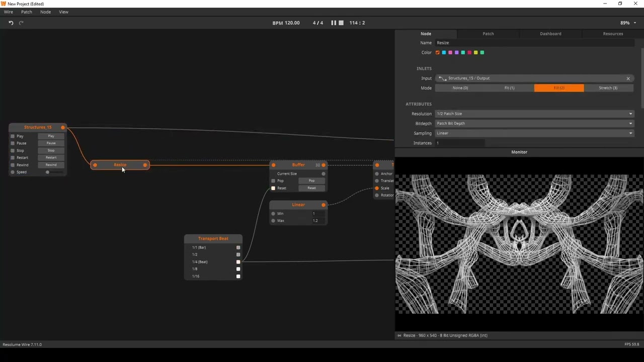
Task: Pause the transport playback
Action: pyautogui.click(x=334, y=23)
